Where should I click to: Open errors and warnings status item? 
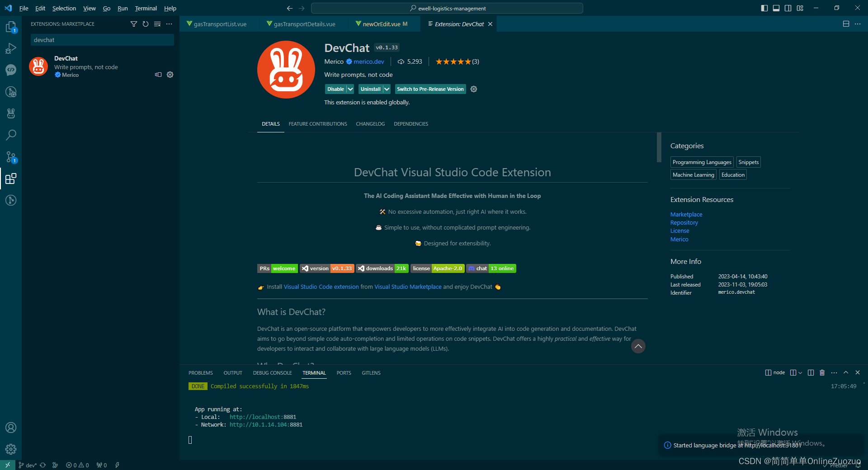(77, 465)
